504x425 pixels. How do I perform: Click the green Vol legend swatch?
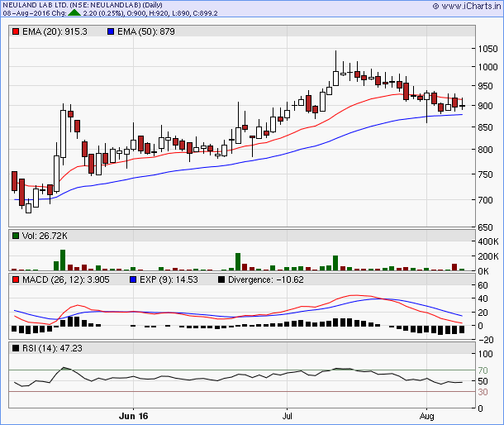coord(16,236)
